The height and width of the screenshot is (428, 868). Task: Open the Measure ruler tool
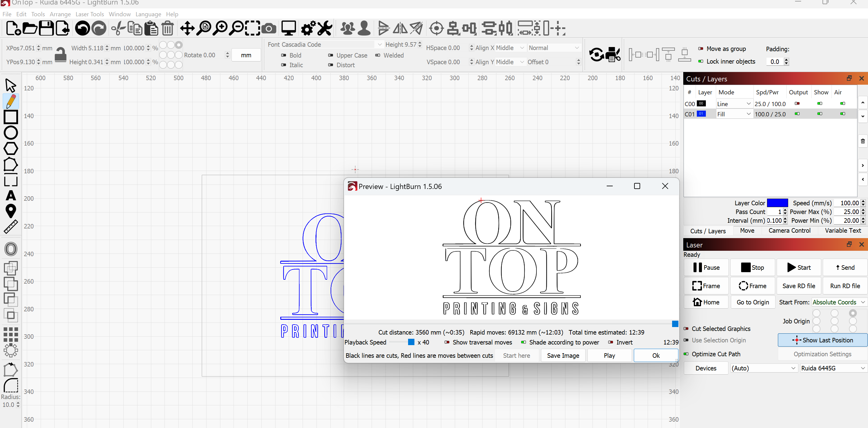pyautogui.click(x=11, y=227)
